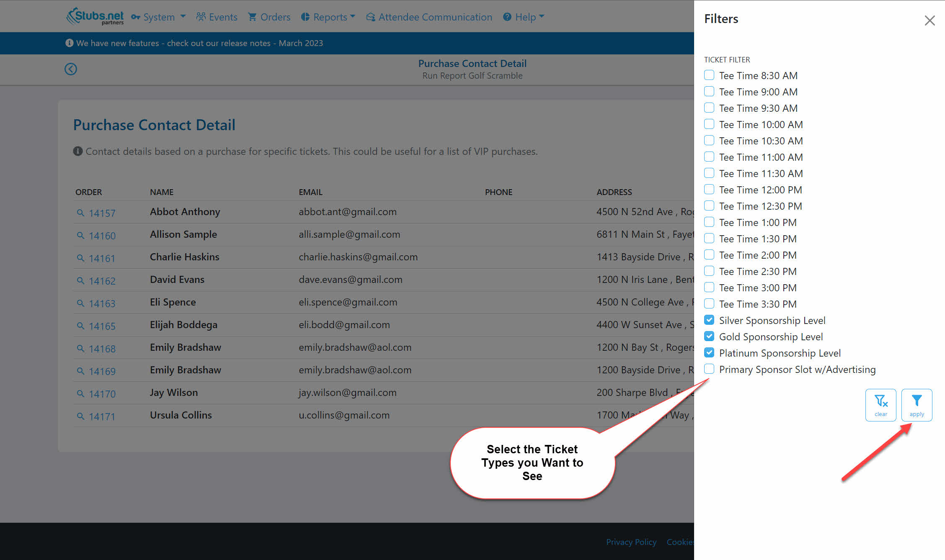
Task: Click the name Elijah Boddega
Action: [x=183, y=324]
